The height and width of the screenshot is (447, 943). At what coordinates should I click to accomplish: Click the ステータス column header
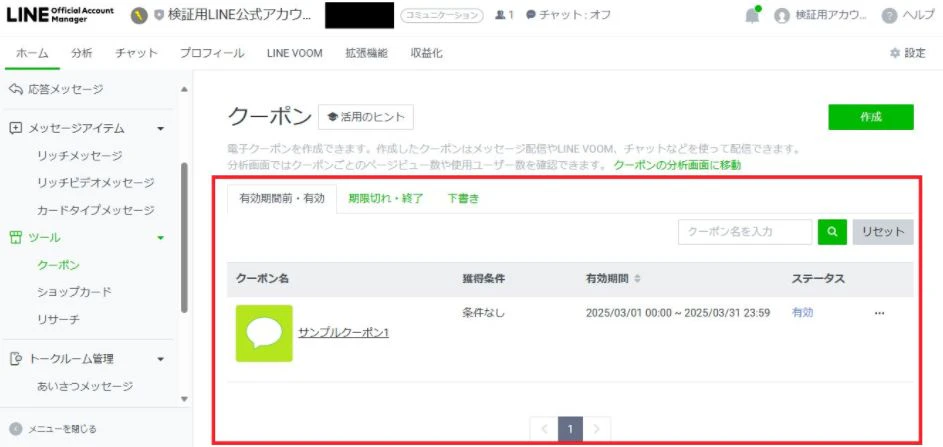[818, 279]
